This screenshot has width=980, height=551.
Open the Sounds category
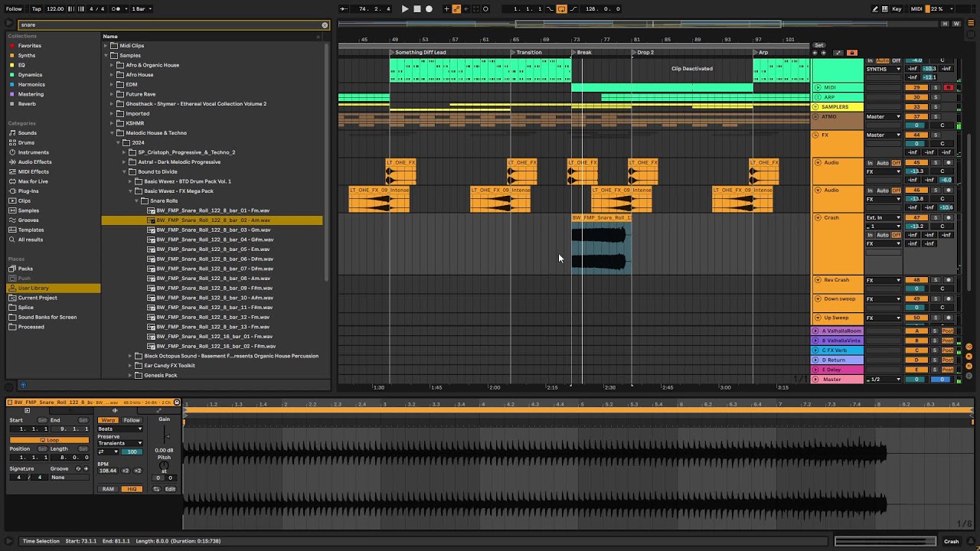click(27, 133)
